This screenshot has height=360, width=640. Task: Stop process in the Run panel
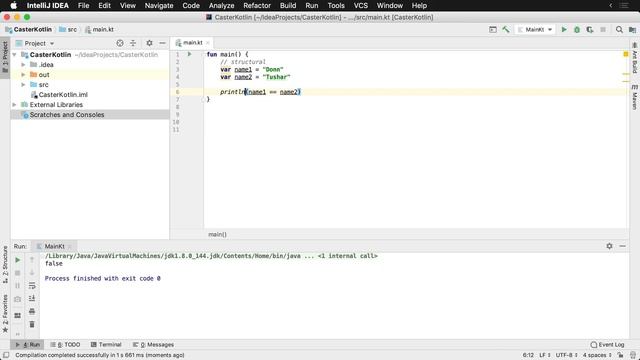(18, 273)
